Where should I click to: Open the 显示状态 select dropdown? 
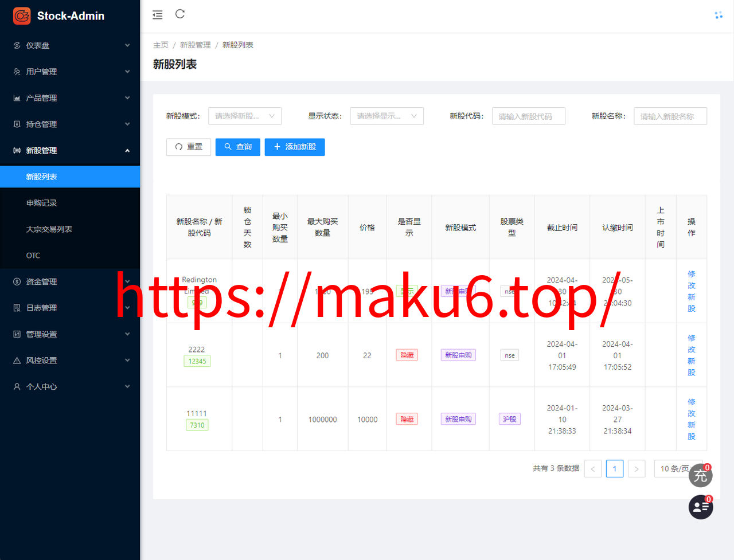coord(387,116)
